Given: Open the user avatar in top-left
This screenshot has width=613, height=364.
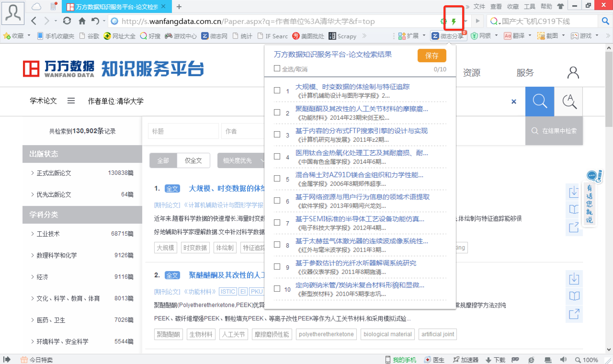Looking at the screenshot, I should (x=13, y=13).
